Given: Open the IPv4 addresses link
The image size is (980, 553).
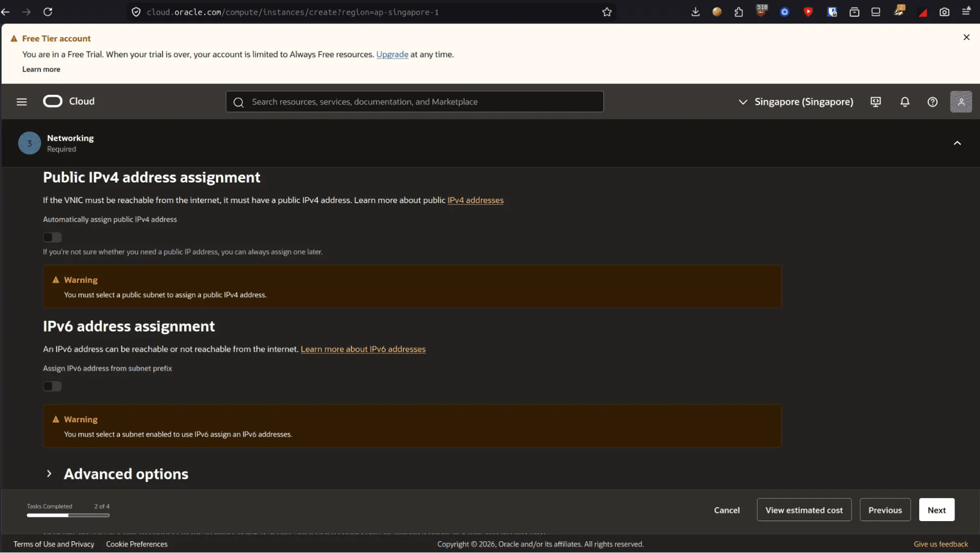Looking at the screenshot, I should coord(475,200).
